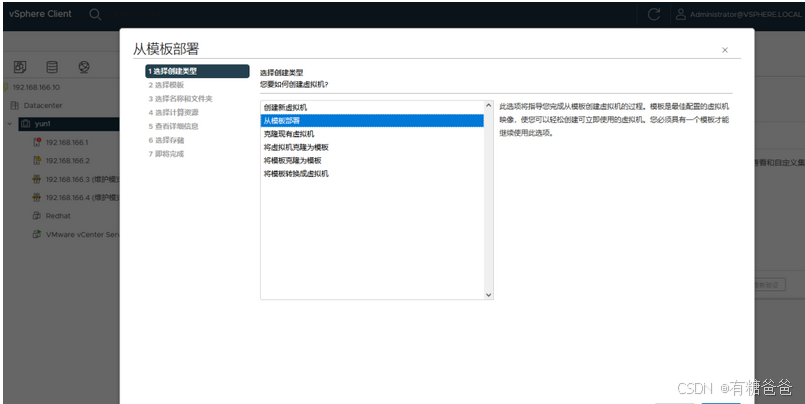Viewport: 805px width, 404px height.
Task: Choose 将模板克隆为模板 option
Action: 372,161
